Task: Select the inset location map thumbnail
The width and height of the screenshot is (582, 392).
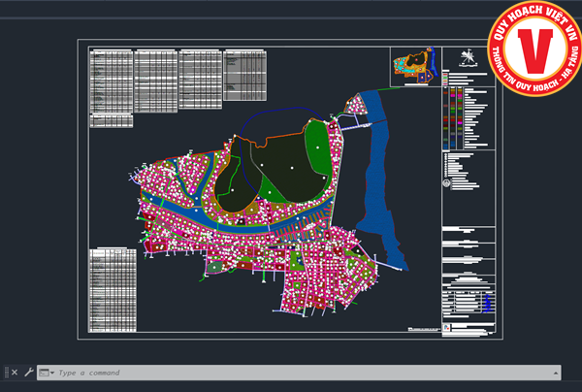Action: click(x=414, y=66)
